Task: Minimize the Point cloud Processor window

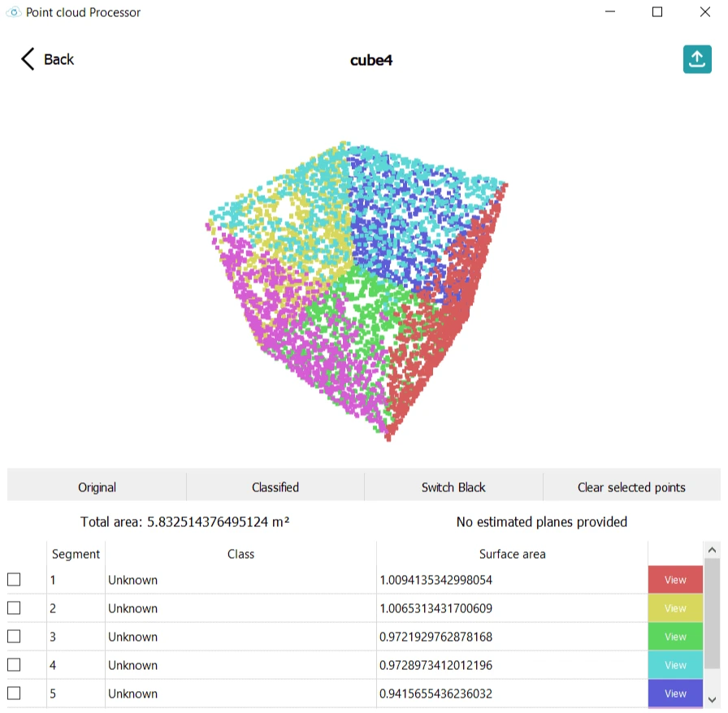Action: click(610, 11)
